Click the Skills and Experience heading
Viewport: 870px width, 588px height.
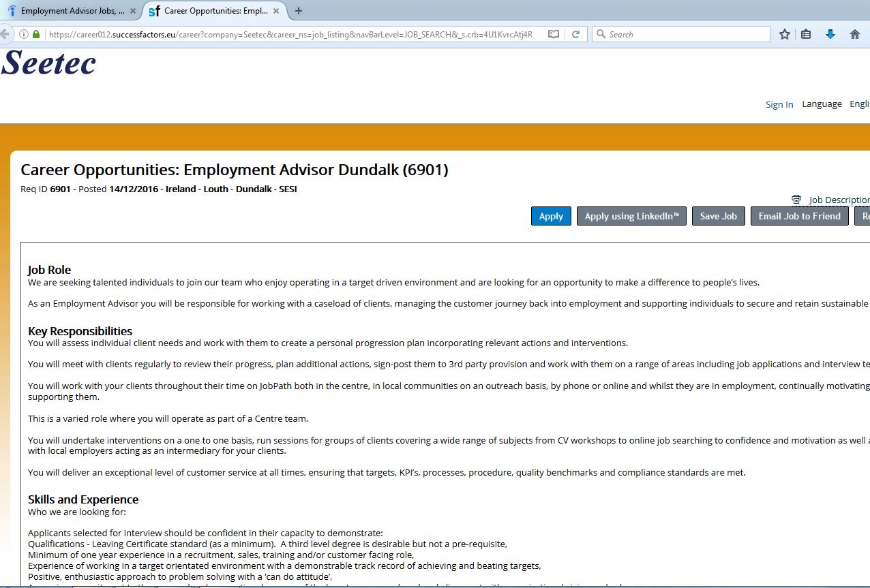click(83, 499)
